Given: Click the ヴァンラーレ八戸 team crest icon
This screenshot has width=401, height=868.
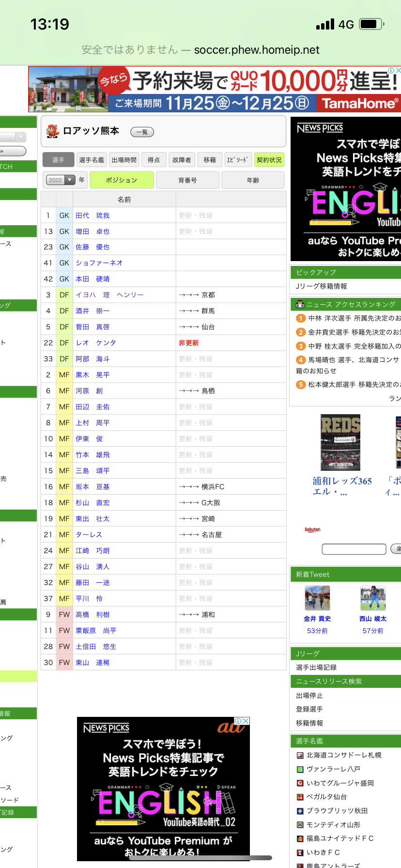Looking at the screenshot, I should 300,769.
